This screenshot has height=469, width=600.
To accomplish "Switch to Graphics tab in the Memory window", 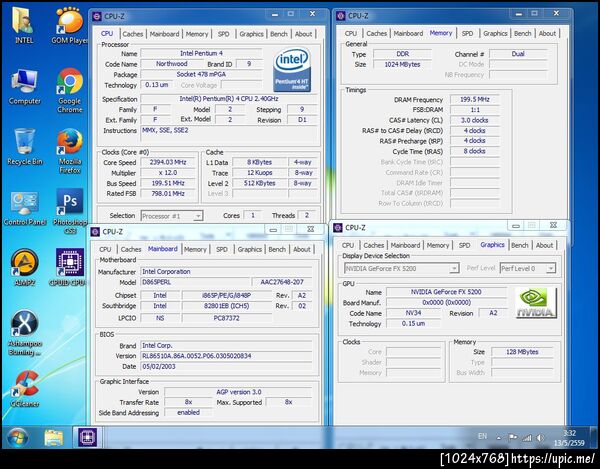I will coord(495,33).
